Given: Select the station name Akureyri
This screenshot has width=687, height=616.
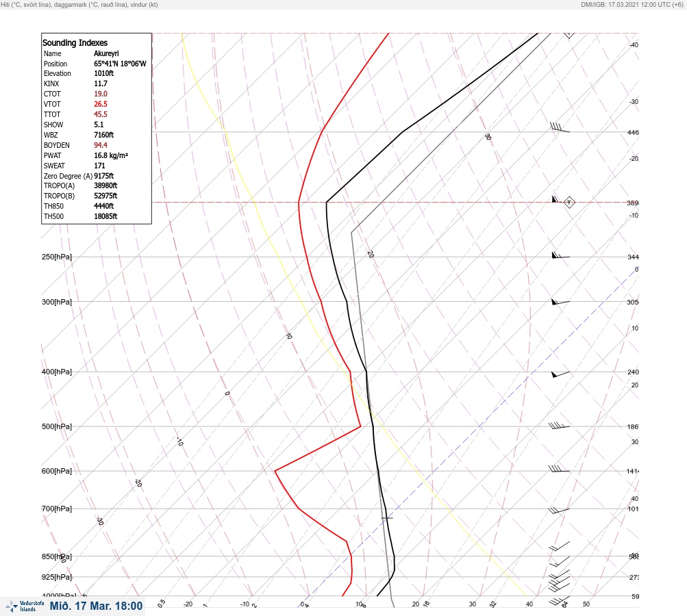Looking at the screenshot, I should (106, 53).
